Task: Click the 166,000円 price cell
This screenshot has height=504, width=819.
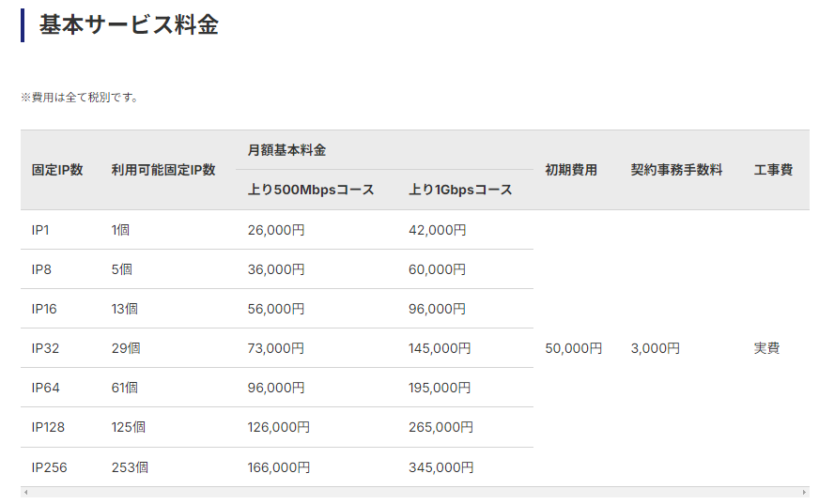Action: tap(278, 467)
